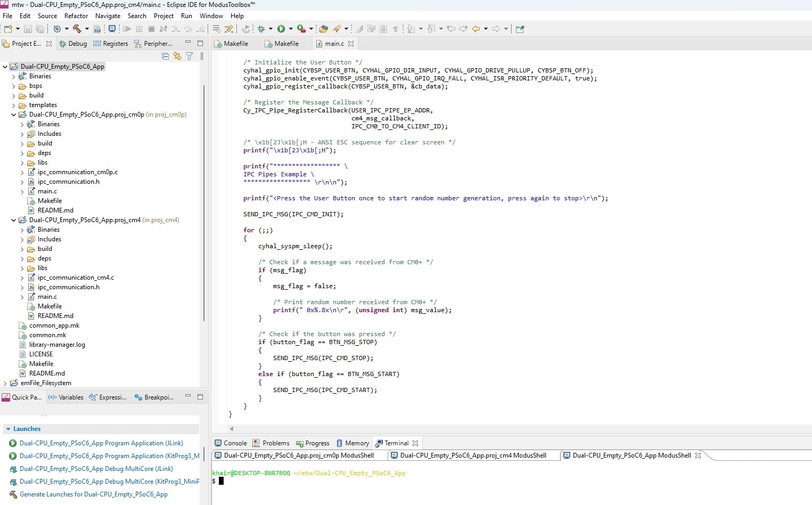The height and width of the screenshot is (505, 812).
Task: Launch Debug MultiCore (KitProg3_MiniProg4)
Action: (109, 482)
